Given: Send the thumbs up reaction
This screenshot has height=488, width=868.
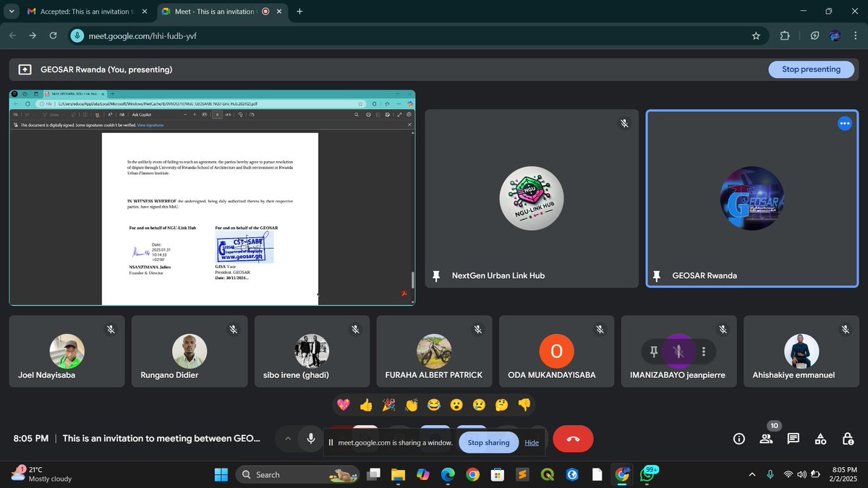Looking at the screenshot, I should [x=366, y=405].
